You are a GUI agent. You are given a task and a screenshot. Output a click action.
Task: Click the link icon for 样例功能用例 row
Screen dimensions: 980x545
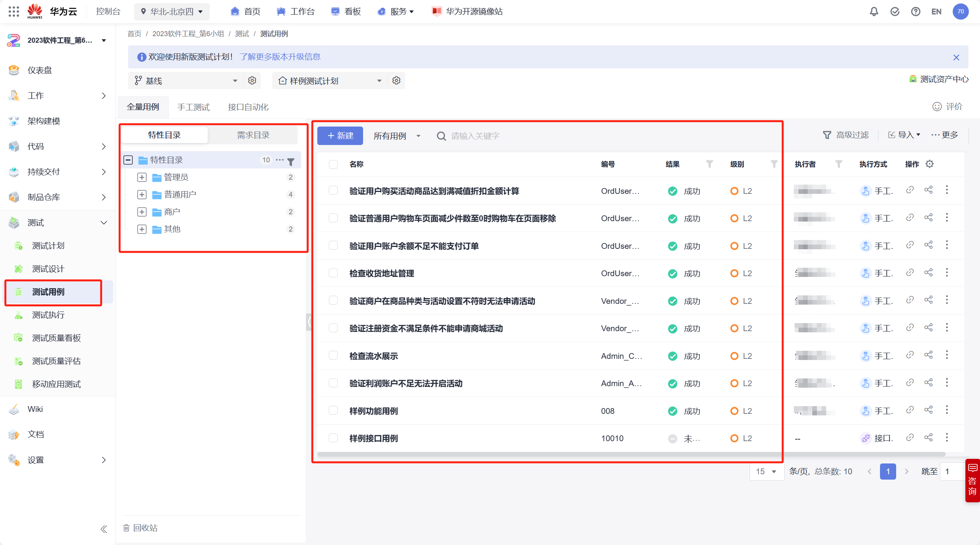coord(910,410)
